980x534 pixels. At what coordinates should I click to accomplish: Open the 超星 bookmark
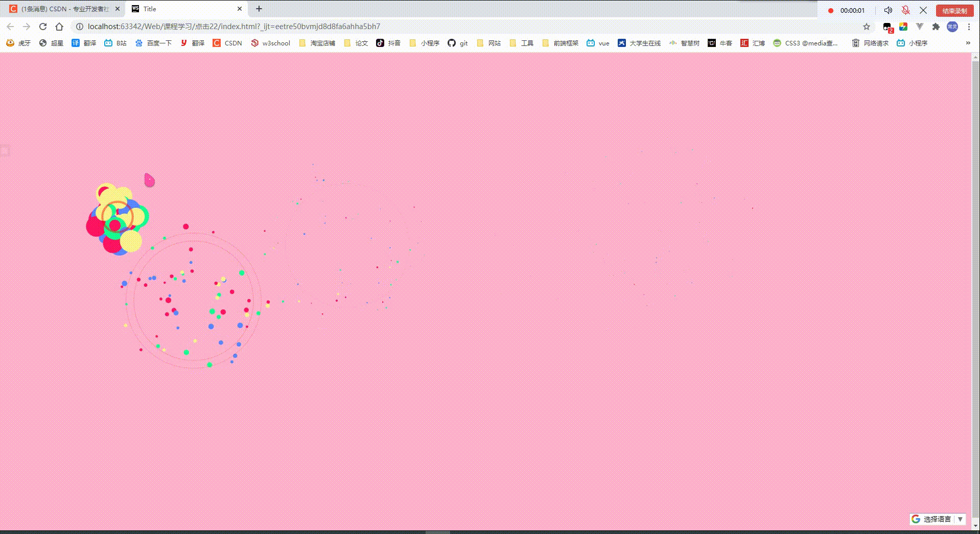(x=51, y=43)
